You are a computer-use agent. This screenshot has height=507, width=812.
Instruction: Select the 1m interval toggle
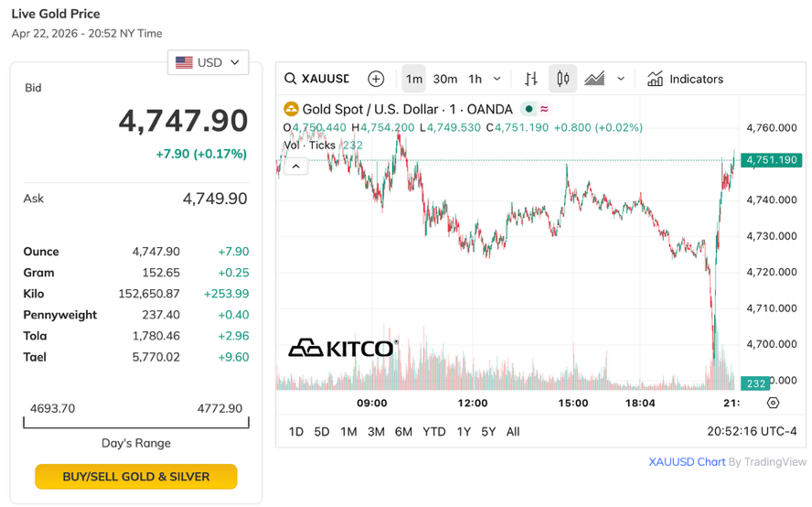tap(414, 79)
